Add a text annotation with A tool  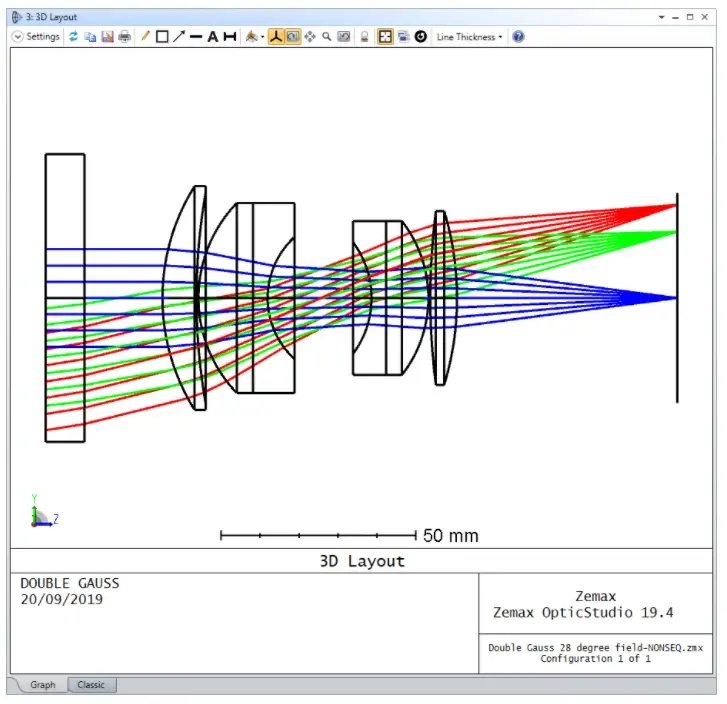tap(212, 37)
